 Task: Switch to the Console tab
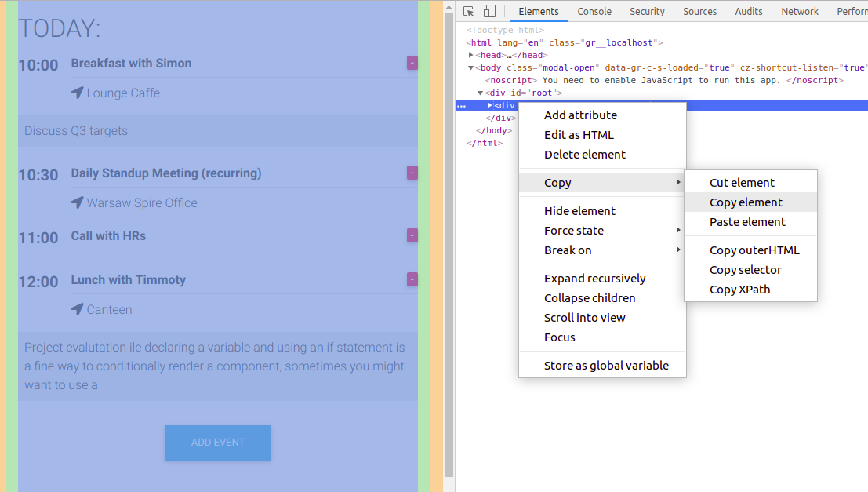[x=594, y=11]
